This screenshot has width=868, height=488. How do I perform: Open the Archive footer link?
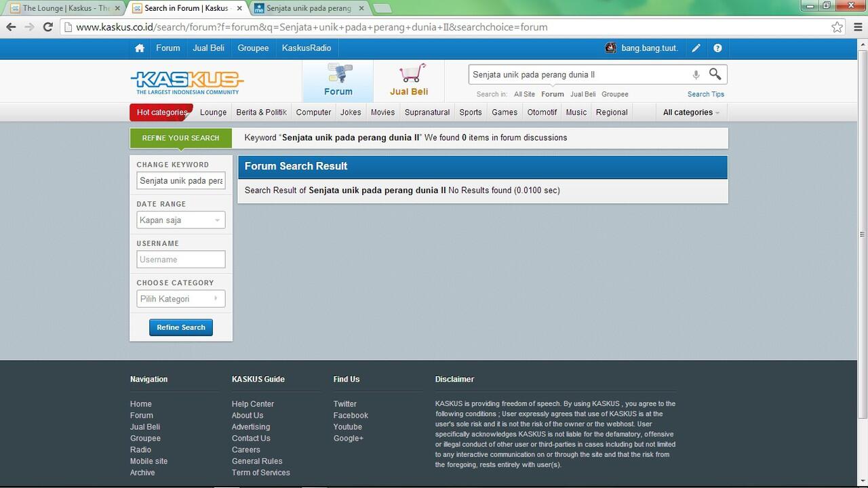click(x=142, y=473)
